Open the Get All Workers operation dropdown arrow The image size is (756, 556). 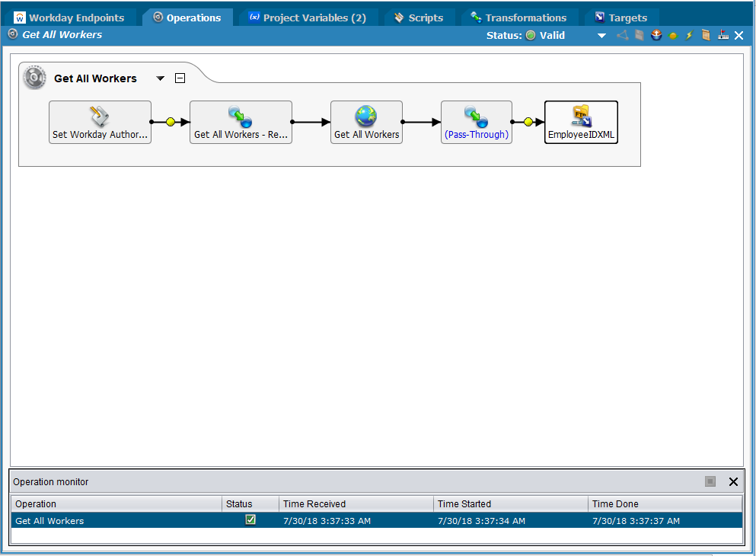click(160, 78)
